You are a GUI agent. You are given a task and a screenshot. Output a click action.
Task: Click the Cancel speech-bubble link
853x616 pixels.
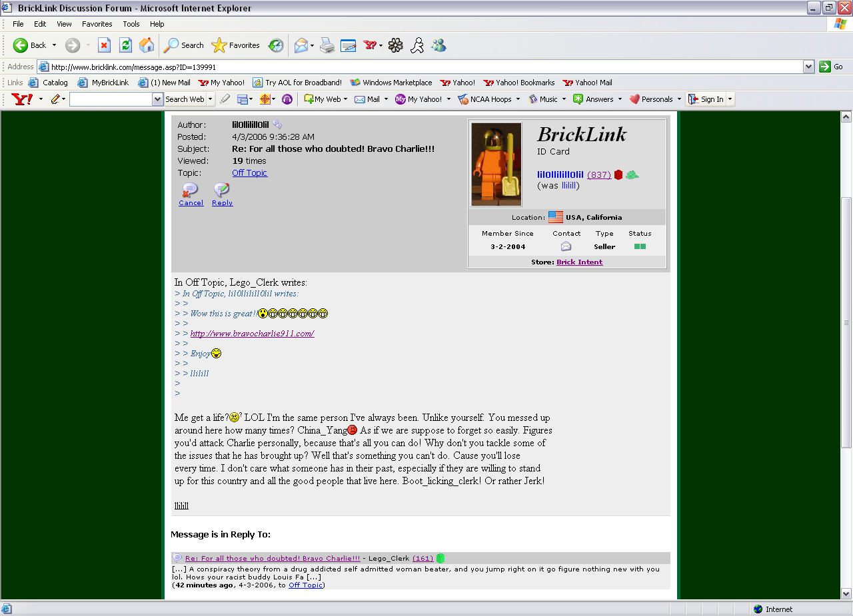coord(191,194)
